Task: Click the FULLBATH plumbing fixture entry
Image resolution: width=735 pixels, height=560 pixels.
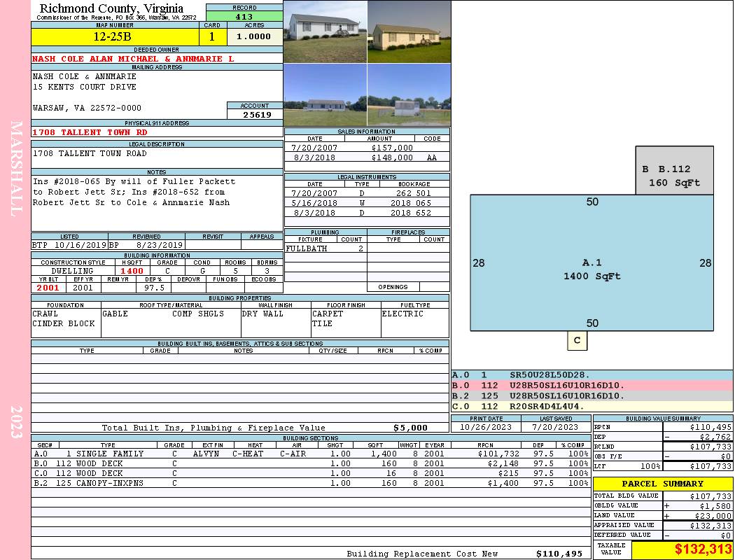Action: coord(306,248)
